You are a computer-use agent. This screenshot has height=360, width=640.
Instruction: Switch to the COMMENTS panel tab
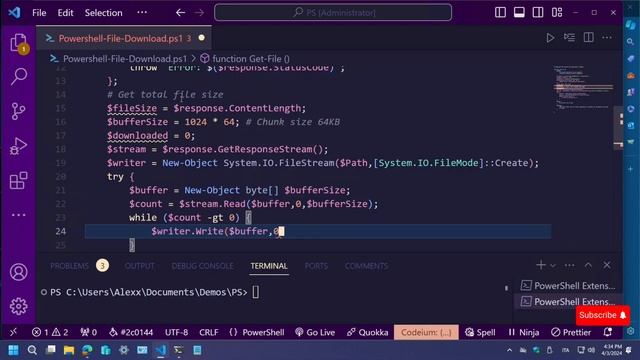[x=366, y=266]
